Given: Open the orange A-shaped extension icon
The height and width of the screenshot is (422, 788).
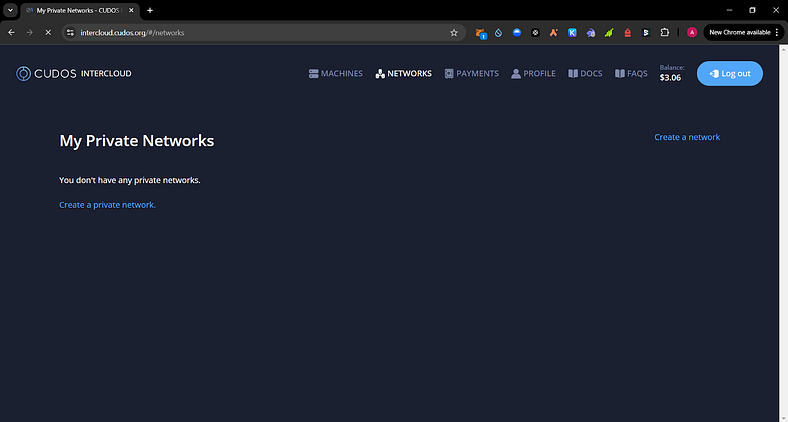Looking at the screenshot, I should pos(554,33).
